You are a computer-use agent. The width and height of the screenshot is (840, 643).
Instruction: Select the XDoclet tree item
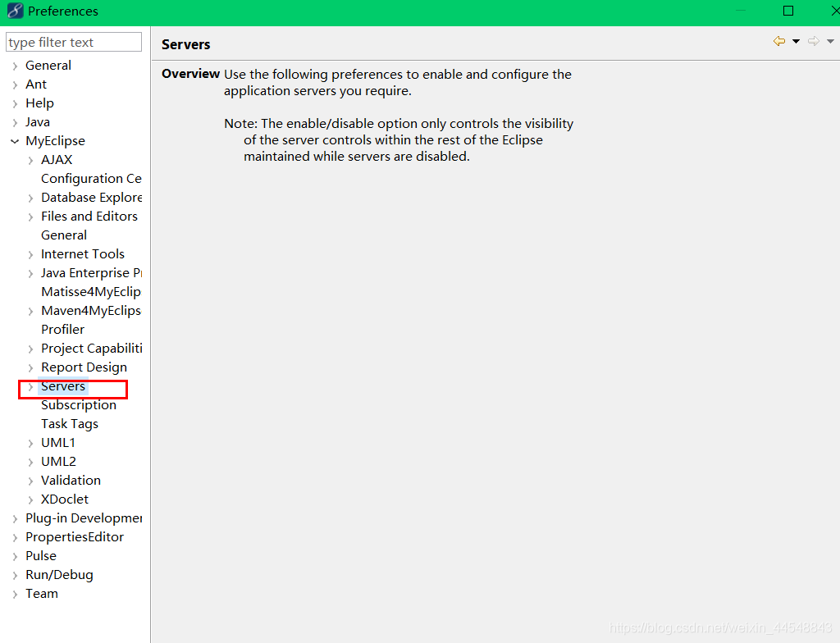click(x=65, y=499)
